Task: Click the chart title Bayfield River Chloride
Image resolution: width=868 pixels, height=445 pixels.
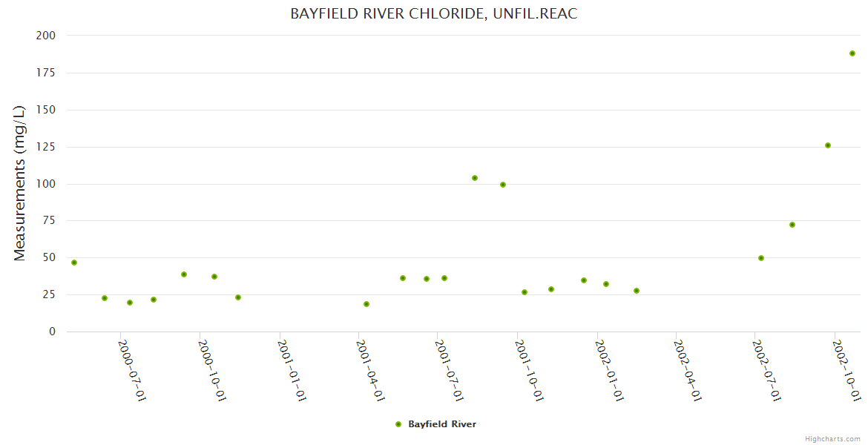Action: 434,14
